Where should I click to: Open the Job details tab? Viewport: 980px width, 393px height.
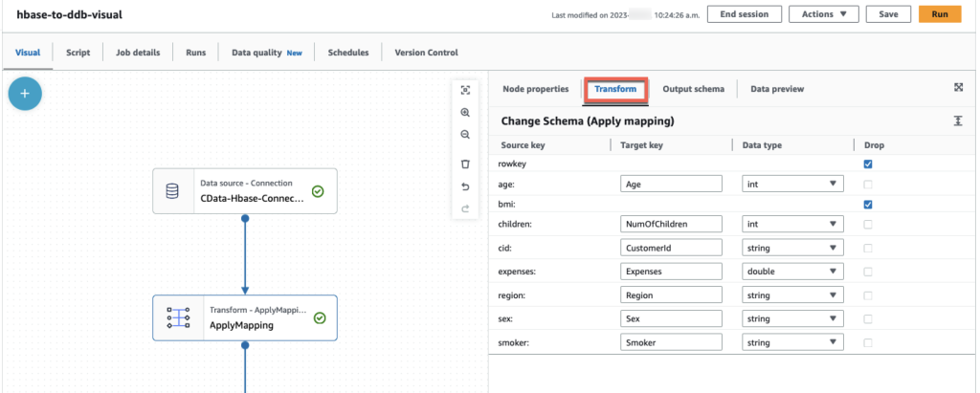click(x=138, y=53)
